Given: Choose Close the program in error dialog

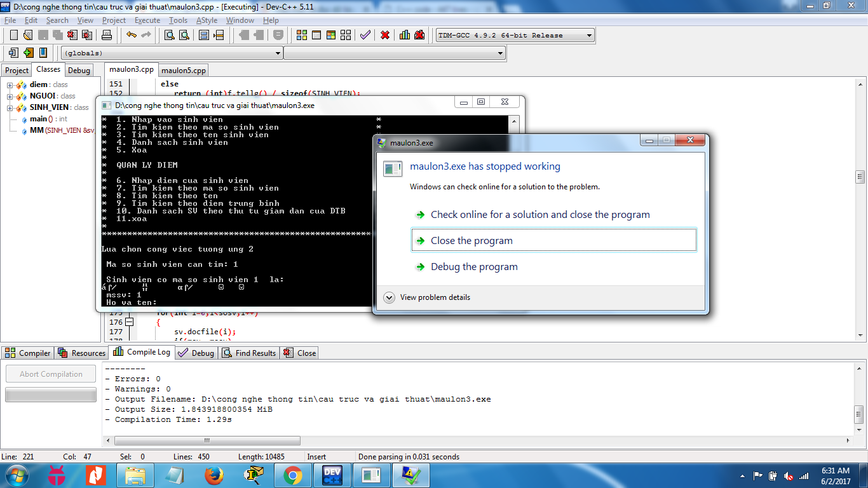Looking at the screenshot, I should [471, 241].
